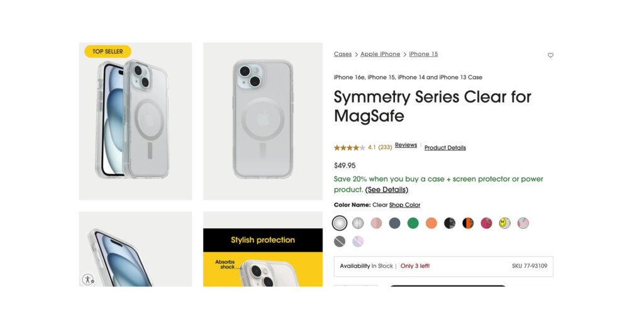This screenshot has height=322, width=644.
Task: Open the iPhone 15 breadcrumb link
Action: point(423,54)
